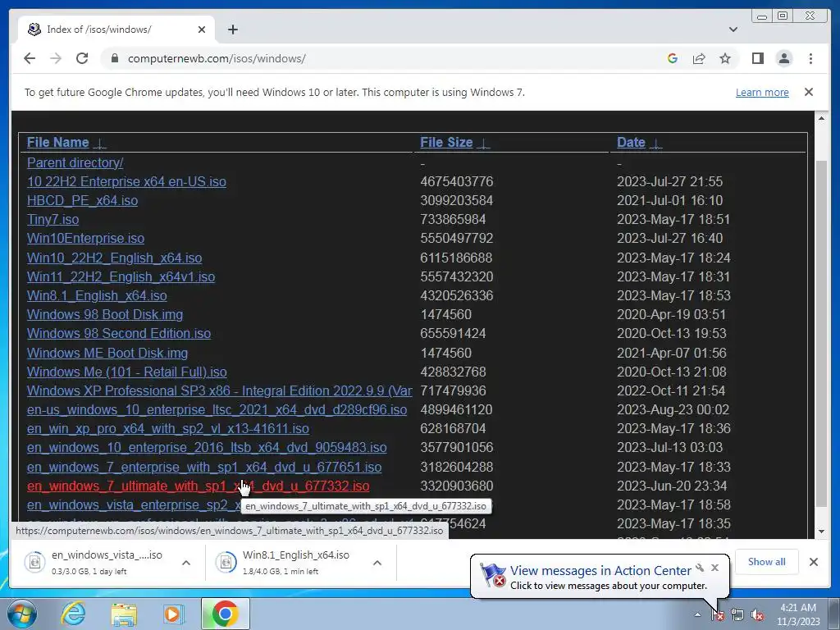The height and width of the screenshot is (630, 840).
Task: Download HBCD_PE_x64.iso
Action: [x=82, y=200]
